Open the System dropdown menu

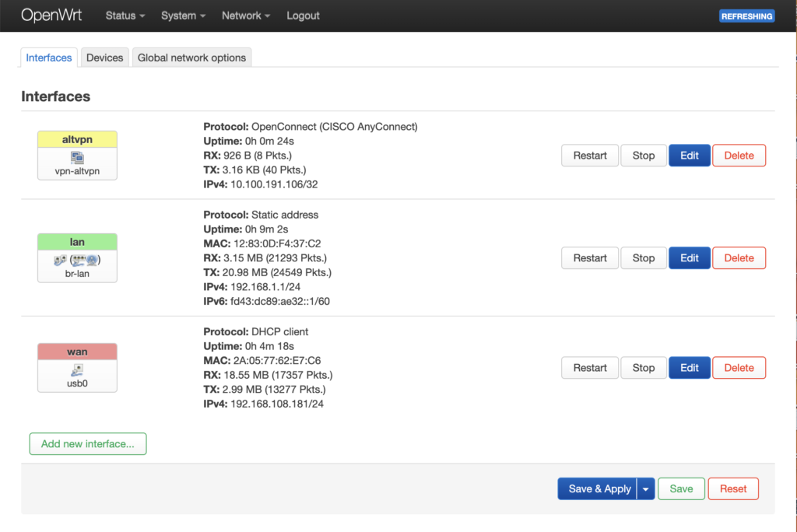(x=183, y=16)
